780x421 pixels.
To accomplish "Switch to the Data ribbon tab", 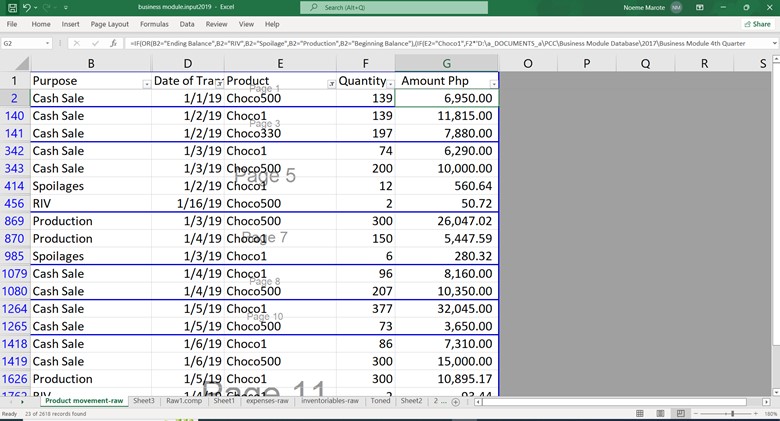I will 187,24.
